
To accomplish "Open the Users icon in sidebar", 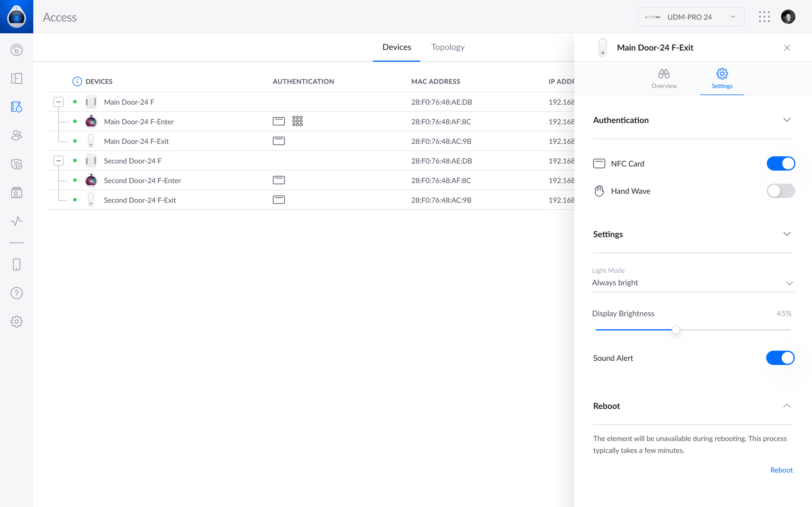I will [17, 135].
